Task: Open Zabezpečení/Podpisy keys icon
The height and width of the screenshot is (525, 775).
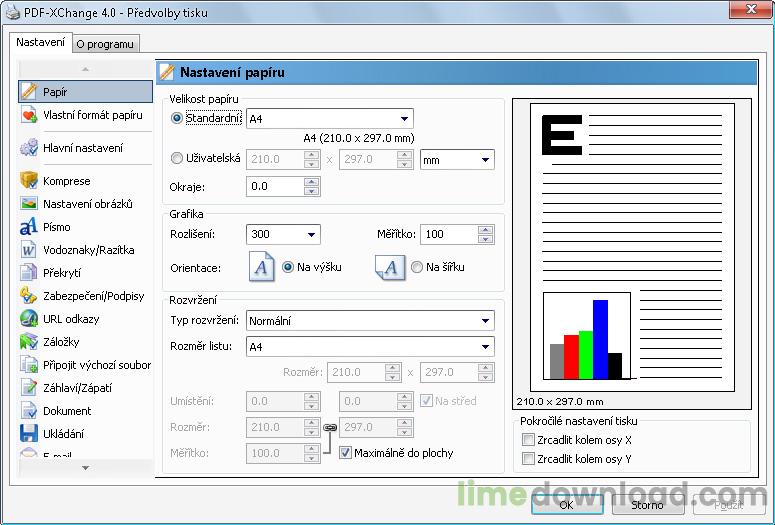Action: click(29, 296)
